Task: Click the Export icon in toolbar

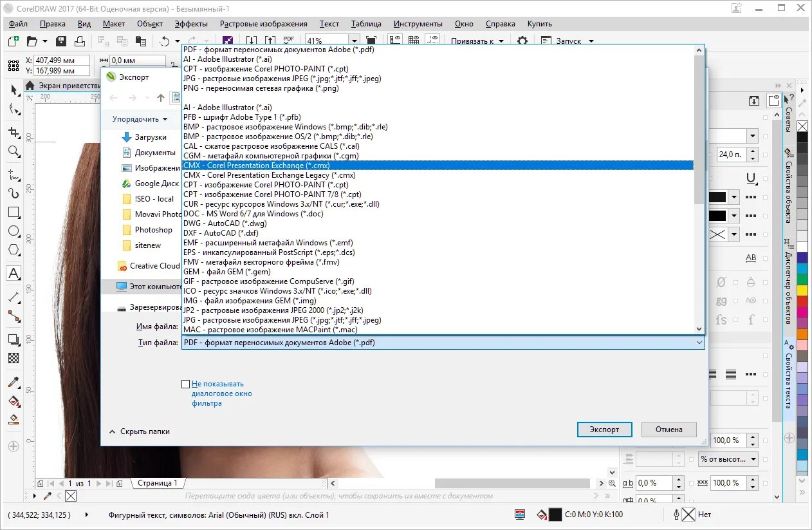Action: pos(270,41)
